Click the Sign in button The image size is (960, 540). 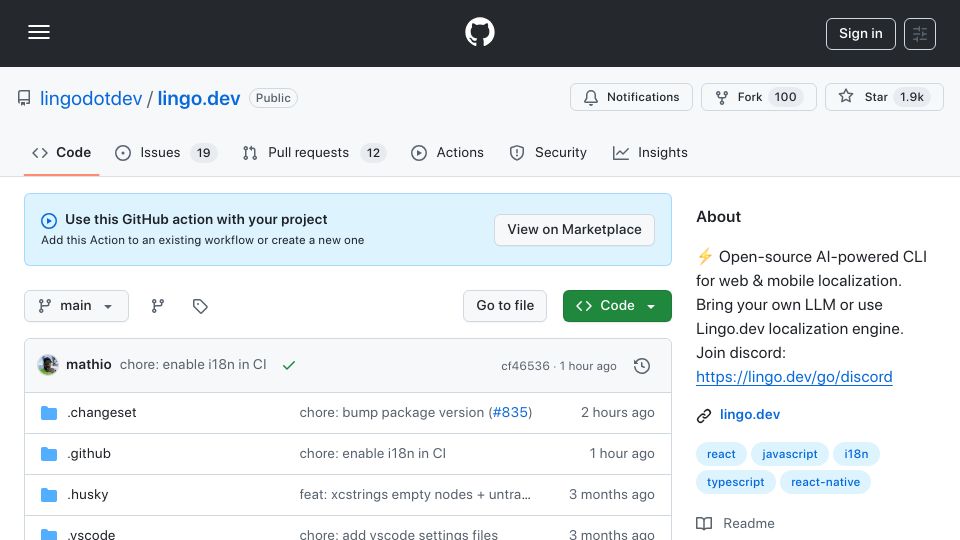click(x=860, y=34)
